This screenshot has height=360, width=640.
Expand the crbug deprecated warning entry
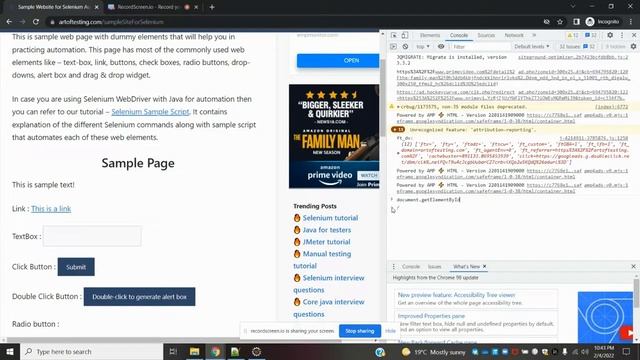[398, 107]
